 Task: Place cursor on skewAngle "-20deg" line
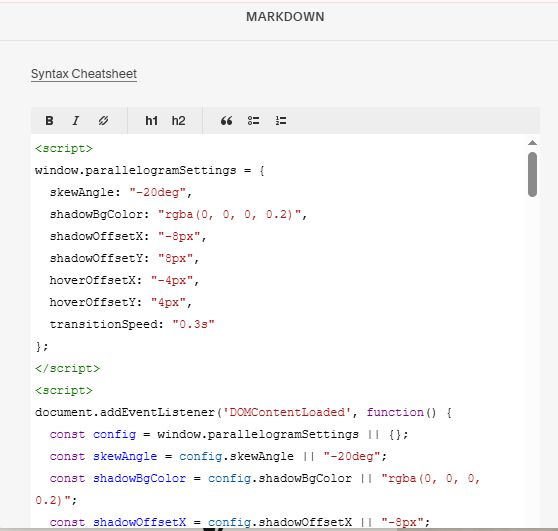pyautogui.click(x=121, y=193)
